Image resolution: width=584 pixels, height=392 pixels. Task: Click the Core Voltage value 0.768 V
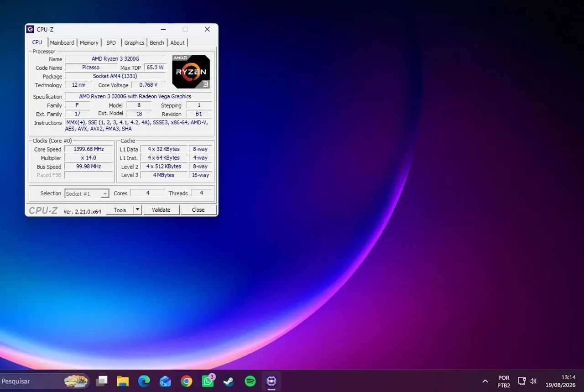[x=149, y=85]
